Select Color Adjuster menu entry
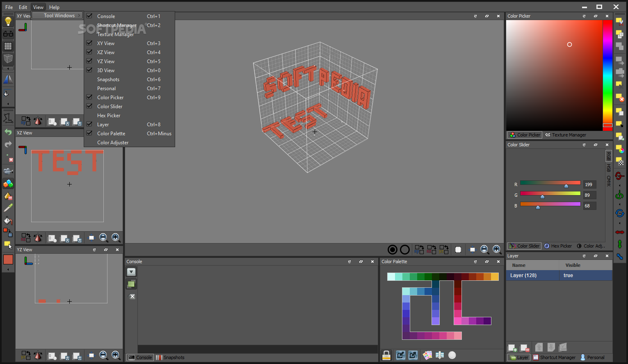The image size is (628, 364). point(129,143)
